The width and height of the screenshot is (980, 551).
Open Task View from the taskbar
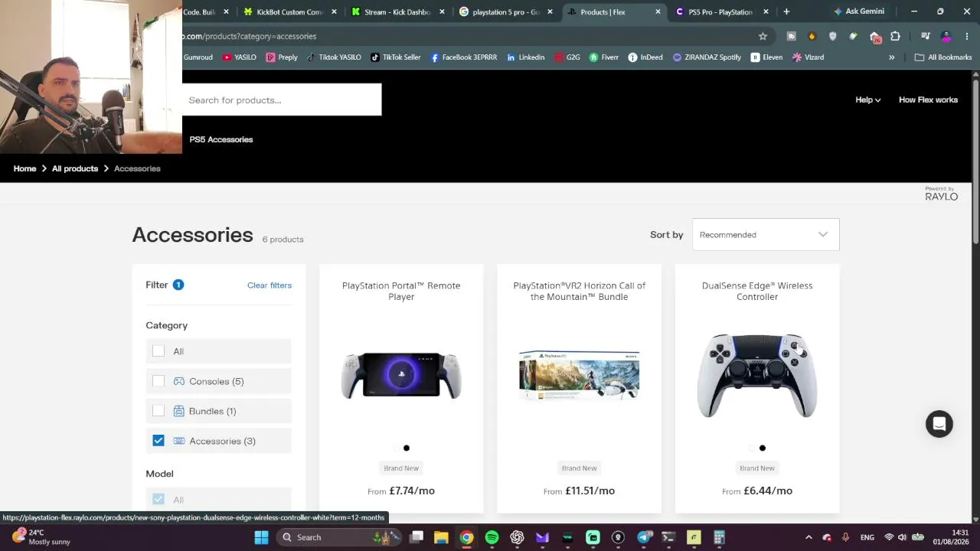(416, 537)
